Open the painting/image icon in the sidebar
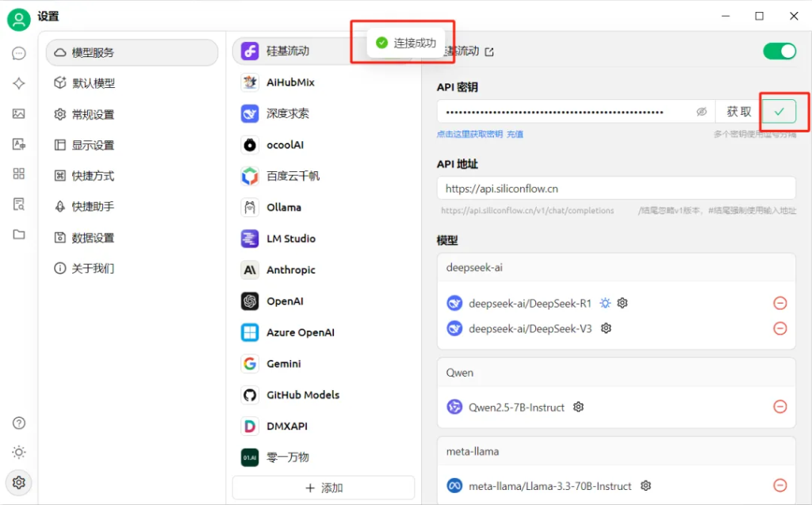 18,113
